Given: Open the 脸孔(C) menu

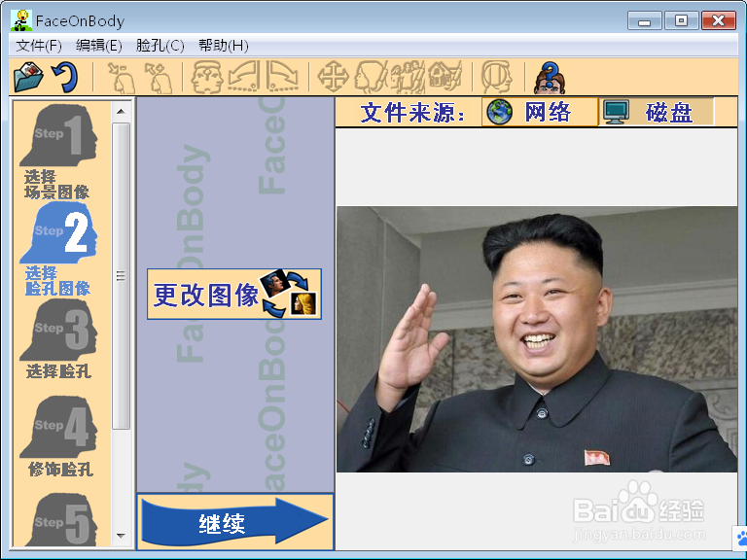Looking at the screenshot, I should pos(160,46).
